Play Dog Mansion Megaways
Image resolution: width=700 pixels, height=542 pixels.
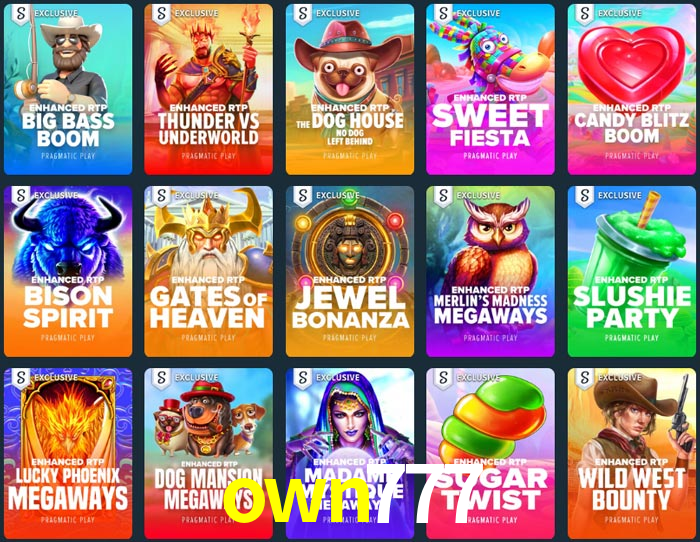point(208,454)
